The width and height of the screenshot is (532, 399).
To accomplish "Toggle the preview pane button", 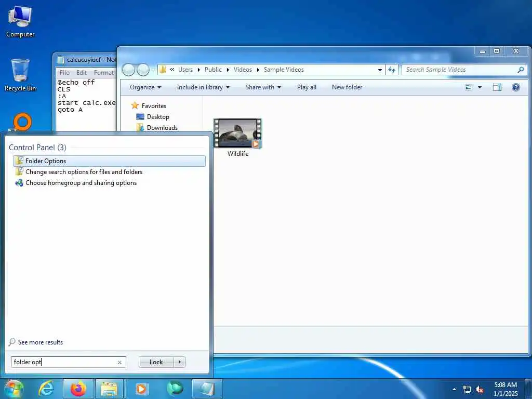I will pyautogui.click(x=497, y=87).
